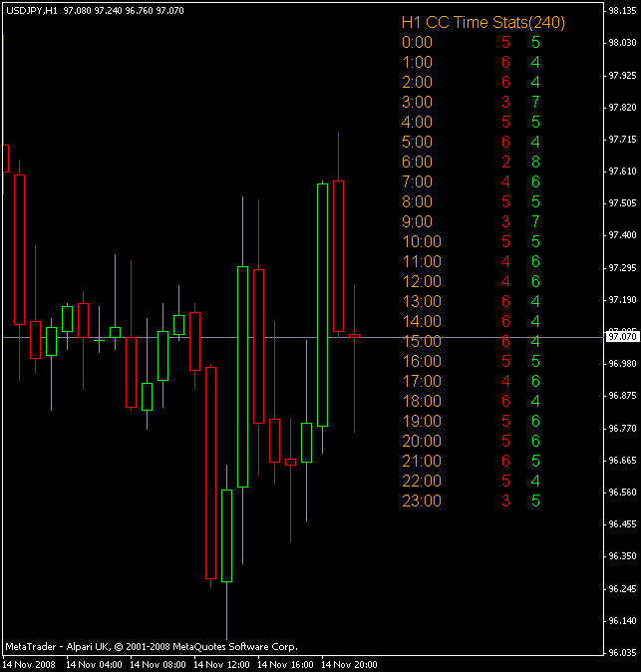Click the 14 Nov 20:00 time axis label

pos(349,665)
